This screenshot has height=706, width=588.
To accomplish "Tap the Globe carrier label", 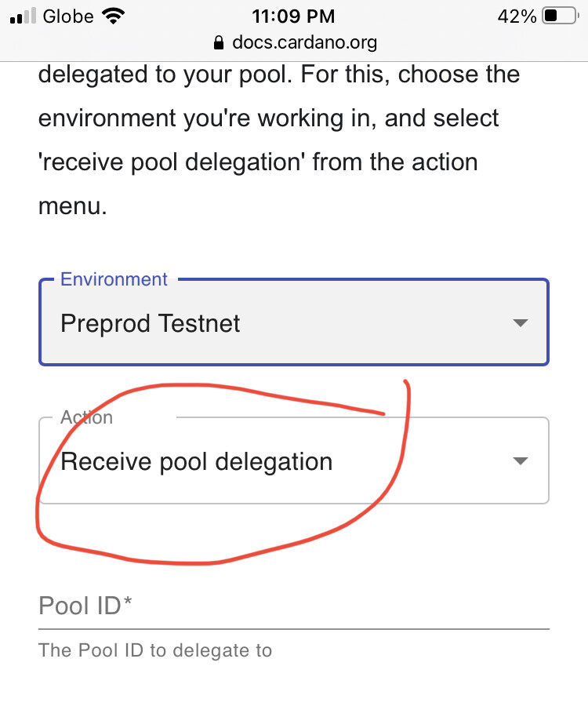I will pos(68,16).
